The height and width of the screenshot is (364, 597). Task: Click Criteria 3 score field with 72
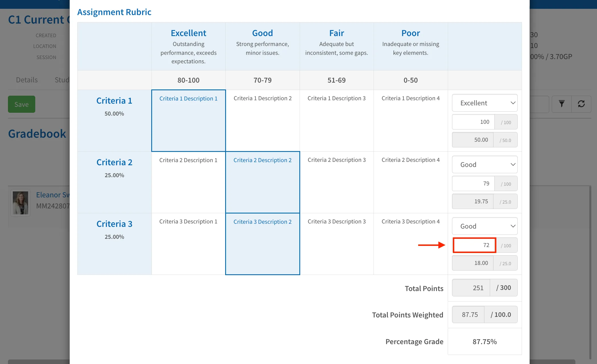[474, 245]
